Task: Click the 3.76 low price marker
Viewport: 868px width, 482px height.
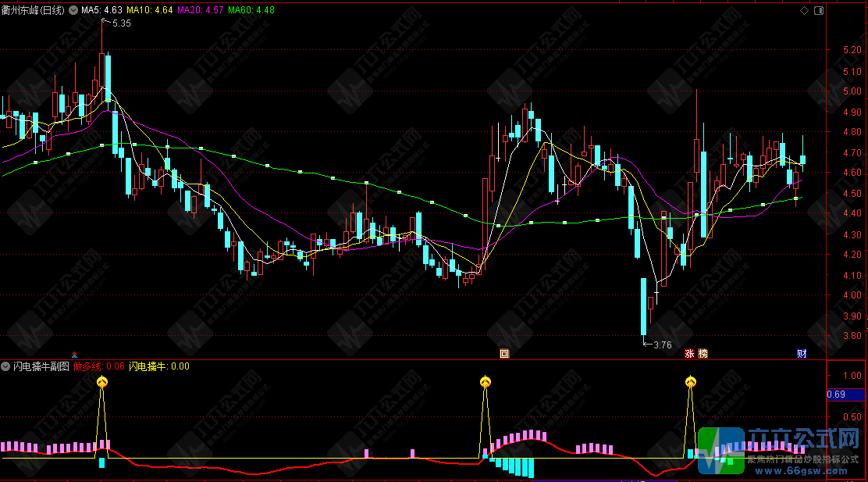Action: (x=662, y=345)
